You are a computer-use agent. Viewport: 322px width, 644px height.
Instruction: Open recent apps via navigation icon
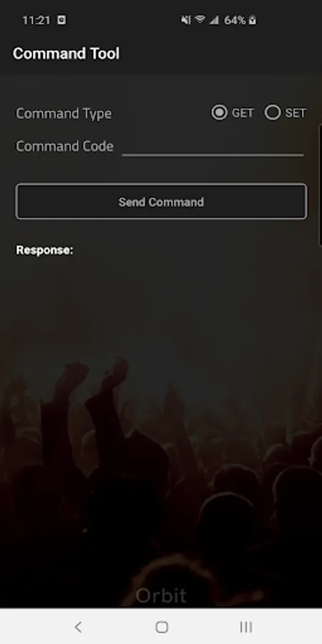pos(245,627)
